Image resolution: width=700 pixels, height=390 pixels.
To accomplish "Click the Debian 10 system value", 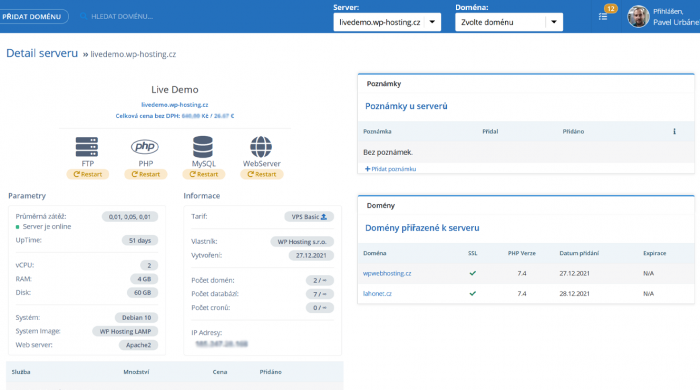I will pos(136,318).
